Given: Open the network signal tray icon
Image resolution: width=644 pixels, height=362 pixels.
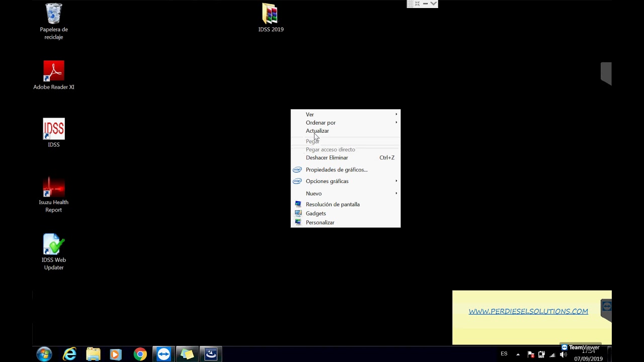Looking at the screenshot, I should coord(552,354).
